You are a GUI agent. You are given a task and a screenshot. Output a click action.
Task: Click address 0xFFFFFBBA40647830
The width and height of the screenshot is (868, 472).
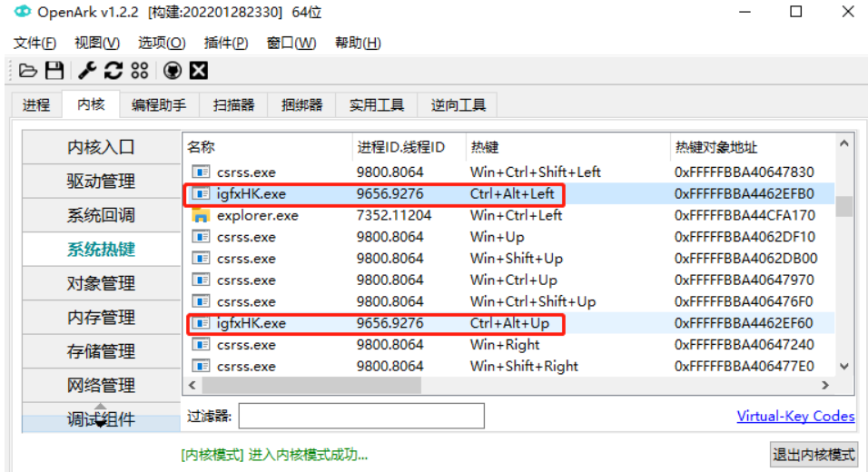click(x=744, y=172)
